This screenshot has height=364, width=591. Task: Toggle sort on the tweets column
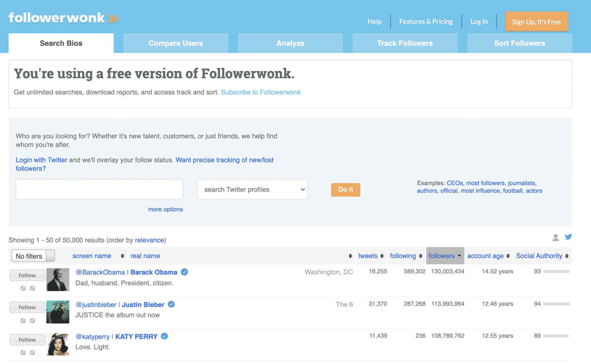click(381, 256)
